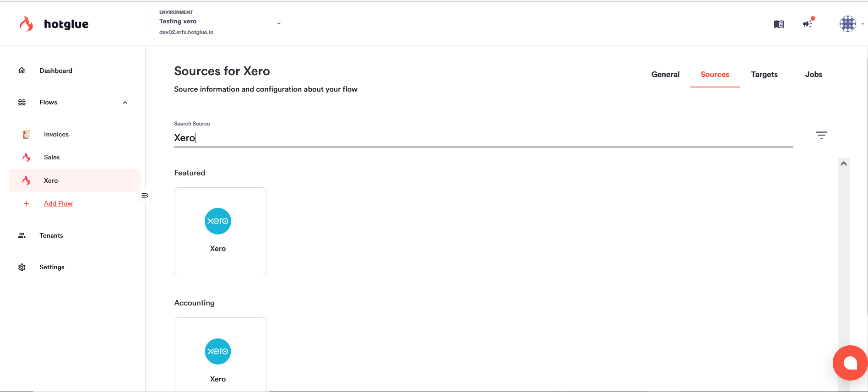Click the Add Flow link
This screenshot has width=868, height=392.
(x=58, y=203)
